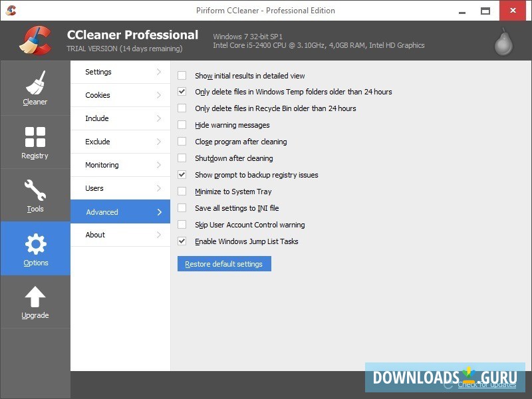
Task: Click the Users row chevron
Action: coord(159,188)
